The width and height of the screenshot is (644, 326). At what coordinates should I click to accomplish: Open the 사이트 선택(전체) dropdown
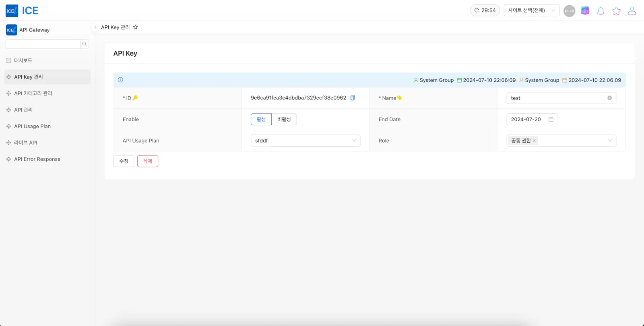(x=531, y=10)
